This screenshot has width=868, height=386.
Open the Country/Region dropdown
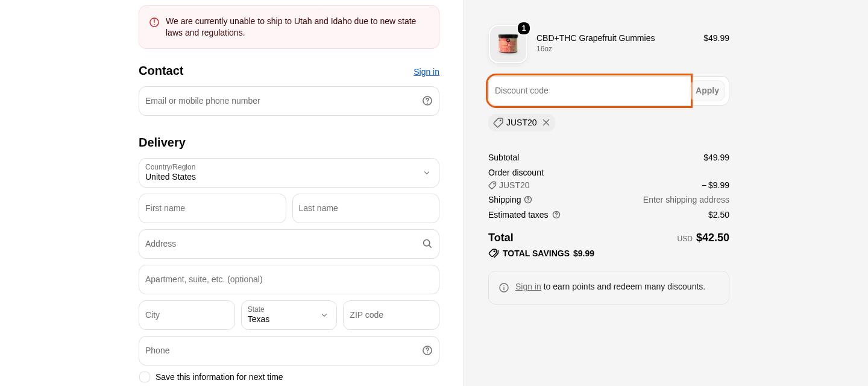click(289, 173)
